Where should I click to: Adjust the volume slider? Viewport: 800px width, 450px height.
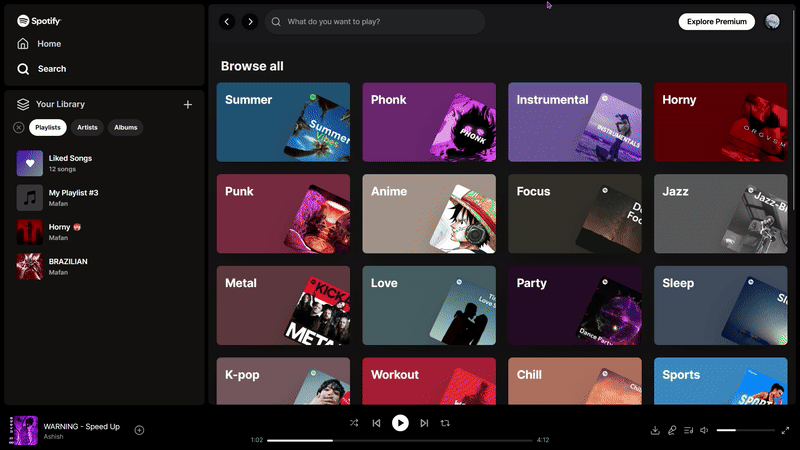click(x=745, y=431)
